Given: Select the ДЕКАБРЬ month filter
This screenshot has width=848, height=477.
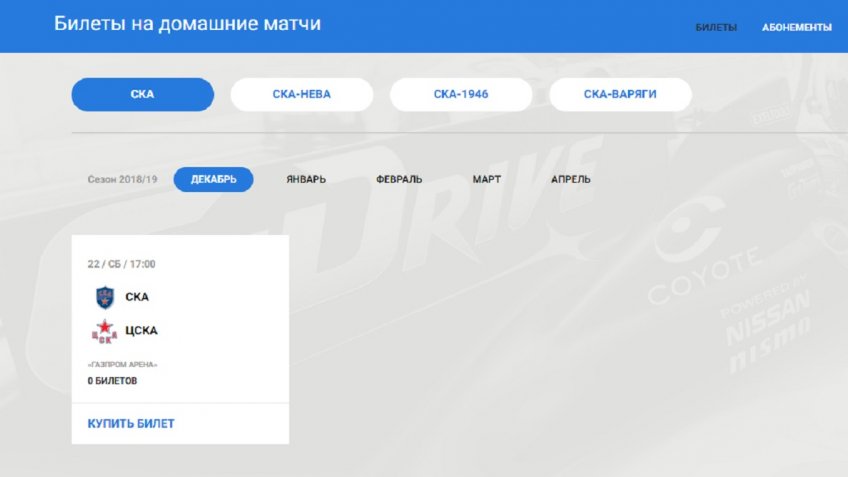Looking at the screenshot, I should (x=214, y=180).
